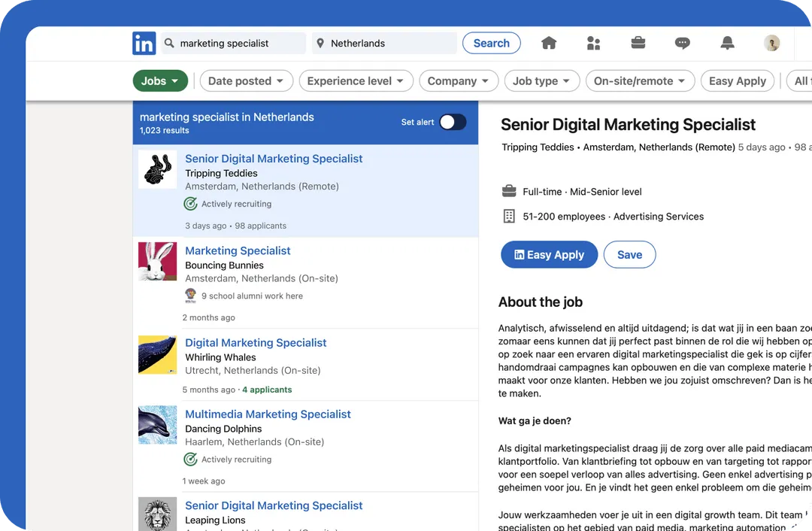Image resolution: width=812 pixels, height=531 pixels.
Task: Click 'Utrecht, Netherlands (On-site)' location text
Action: click(253, 370)
